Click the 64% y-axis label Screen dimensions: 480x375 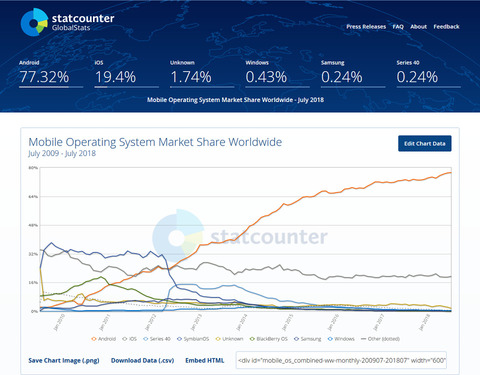(33, 197)
